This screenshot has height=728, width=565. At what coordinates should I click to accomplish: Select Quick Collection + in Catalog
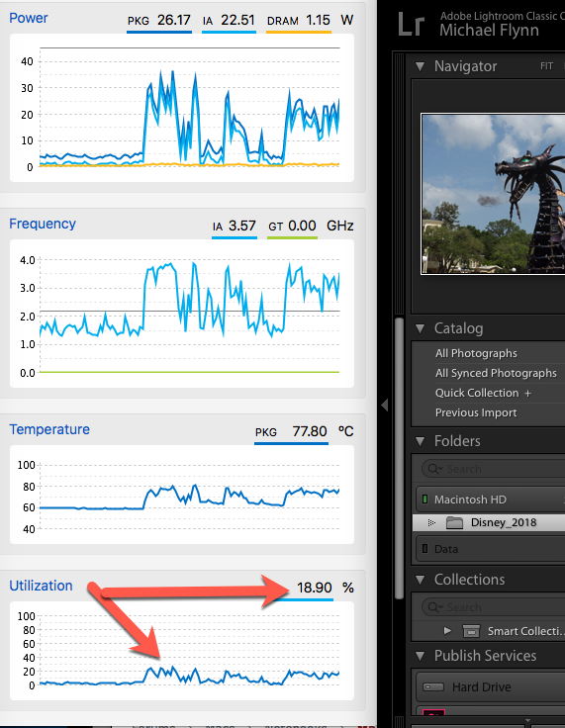pyautogui.click(x=483, y=394)
